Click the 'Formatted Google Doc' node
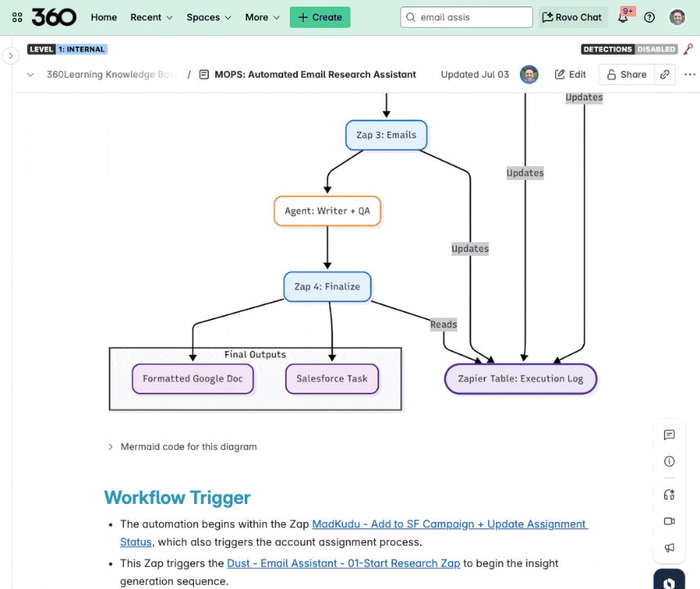This screenshot has width=700, height=589. click(x=193, y=379)
